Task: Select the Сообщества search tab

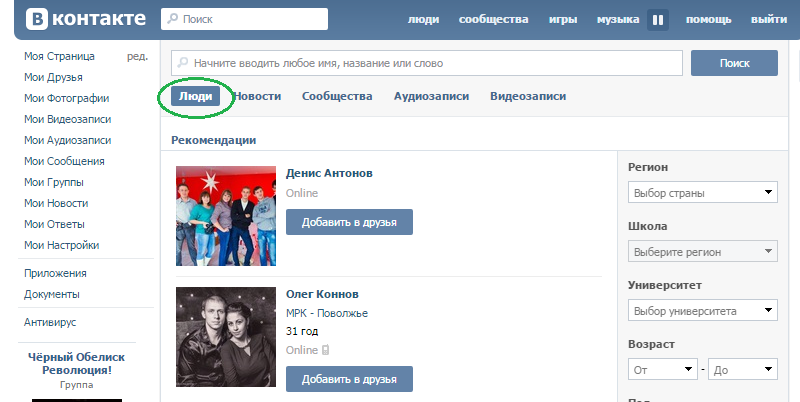Action: tap(337, 97)
